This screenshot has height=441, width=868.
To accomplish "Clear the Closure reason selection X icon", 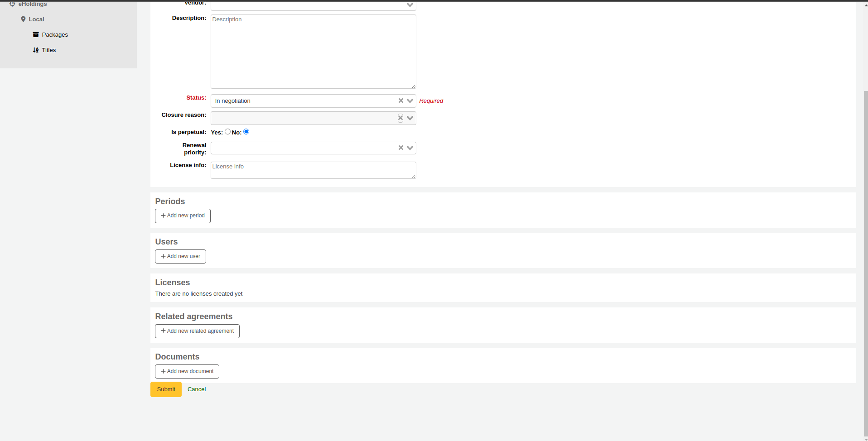I will [x=400, y=118].
